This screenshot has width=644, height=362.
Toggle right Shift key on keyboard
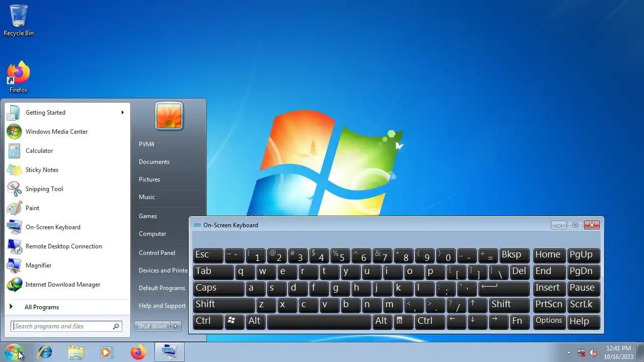(x=509, y=305)
